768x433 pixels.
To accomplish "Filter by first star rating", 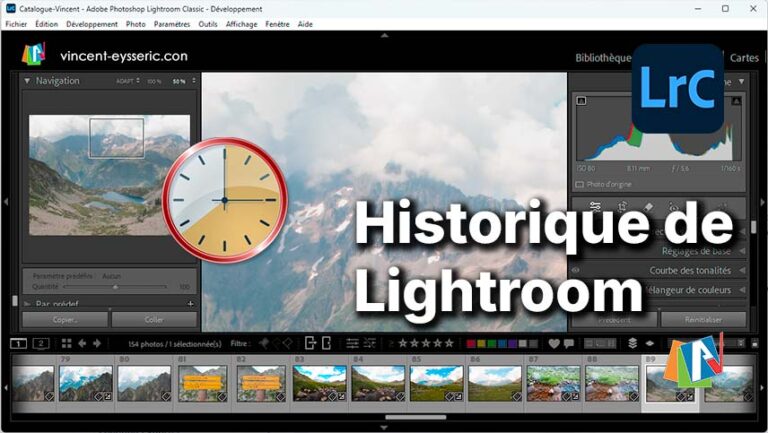I will click(x=403, y=343).
